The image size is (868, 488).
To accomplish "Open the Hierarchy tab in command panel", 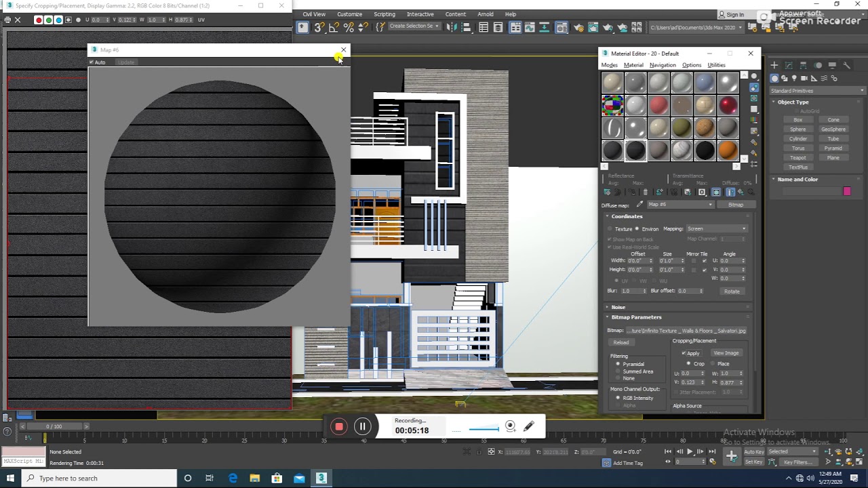I will coord(804,65).
